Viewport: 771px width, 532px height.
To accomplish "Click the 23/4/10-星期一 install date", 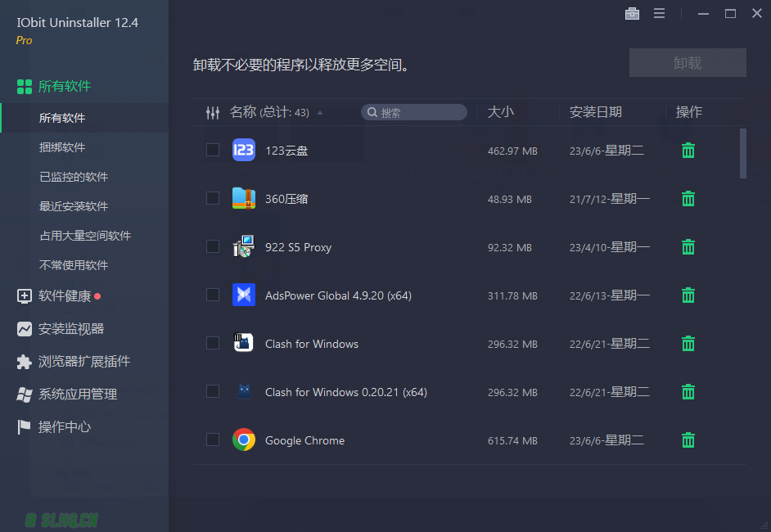I will click(x=610, y=247).
